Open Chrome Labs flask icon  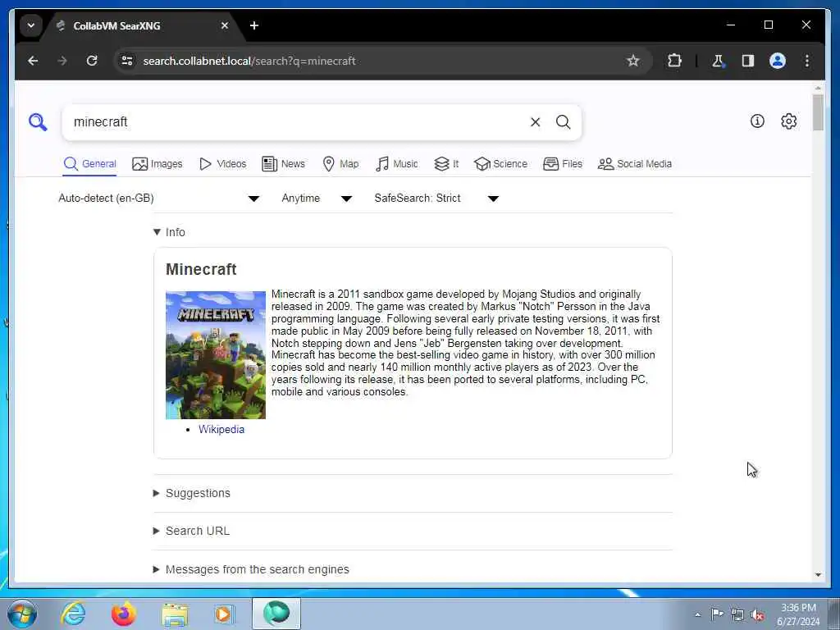[x=718, y=61]
